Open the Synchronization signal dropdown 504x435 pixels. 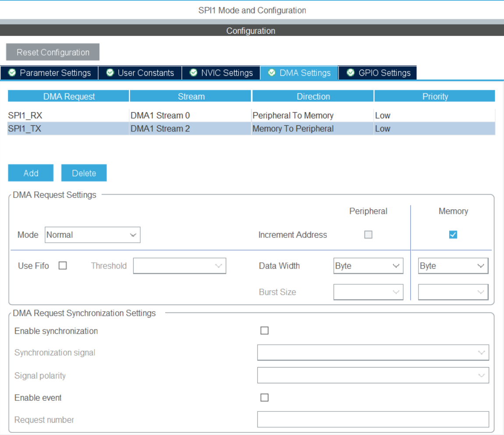pyautogui.click(x=373, y=353)
